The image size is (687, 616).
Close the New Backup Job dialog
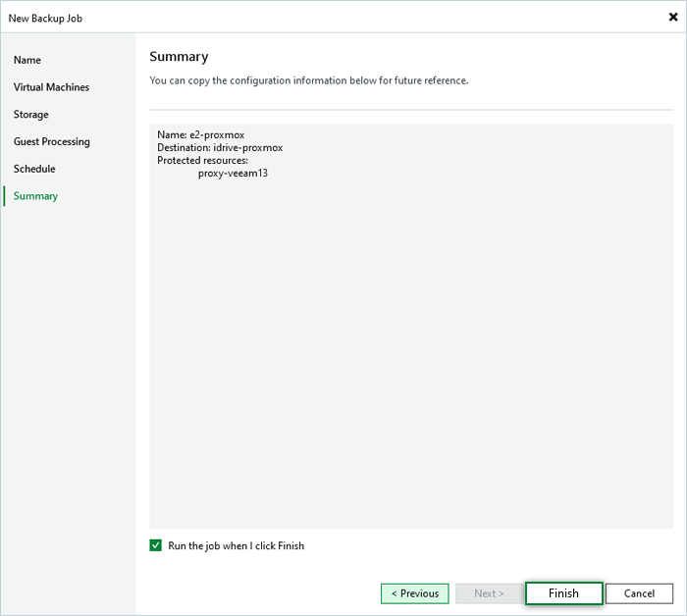click(672, 17)
